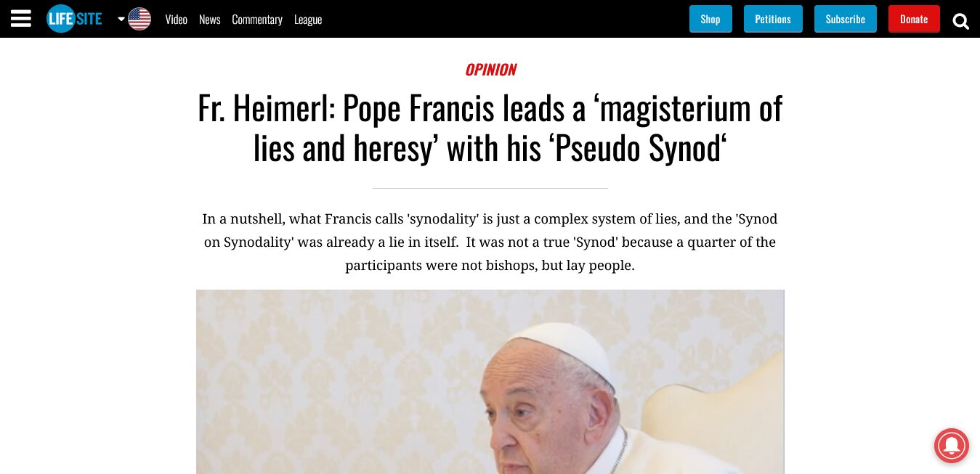Click the red notification bell icon
980x474 pixels.
pyautogui.click(x=951, y=444)
